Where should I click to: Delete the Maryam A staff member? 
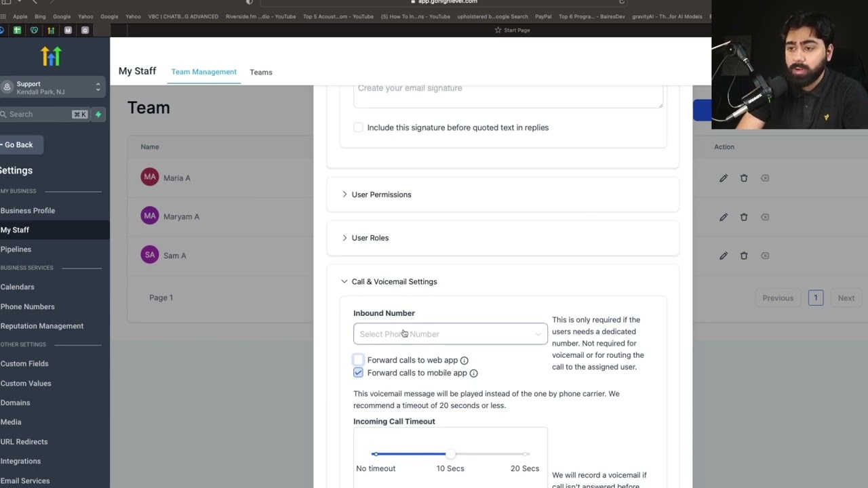tap(744, 217)
